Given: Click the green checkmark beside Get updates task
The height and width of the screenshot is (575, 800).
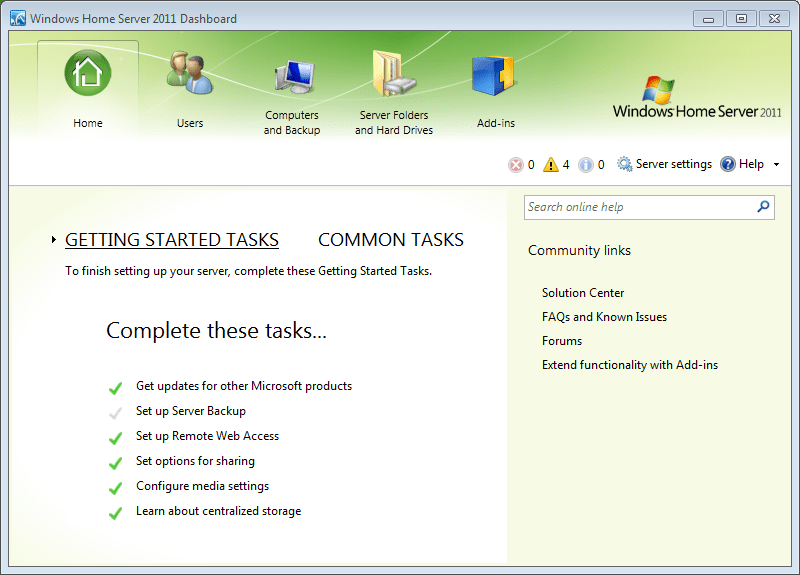Looking at the screenshot, I should [115, 388].
